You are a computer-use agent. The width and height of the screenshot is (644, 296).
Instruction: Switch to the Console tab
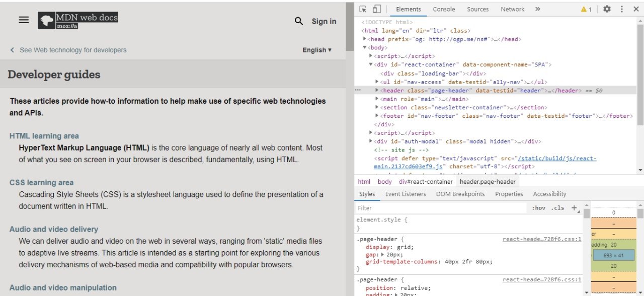tap(444, 9)
